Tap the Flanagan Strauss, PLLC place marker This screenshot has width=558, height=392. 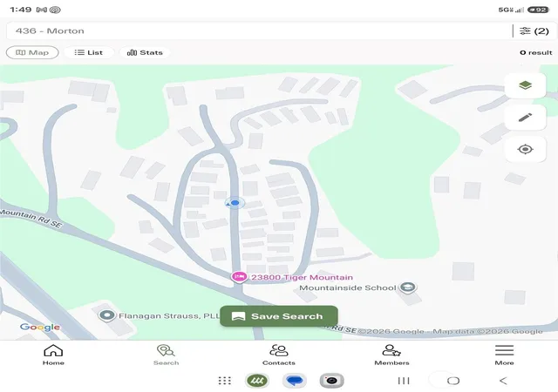pyautogui.click(x=106, y=315)
